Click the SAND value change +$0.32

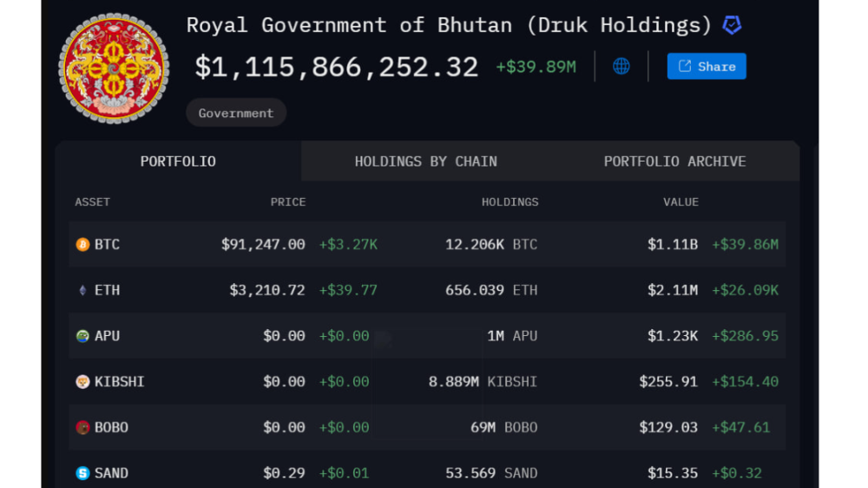[736, 473]
